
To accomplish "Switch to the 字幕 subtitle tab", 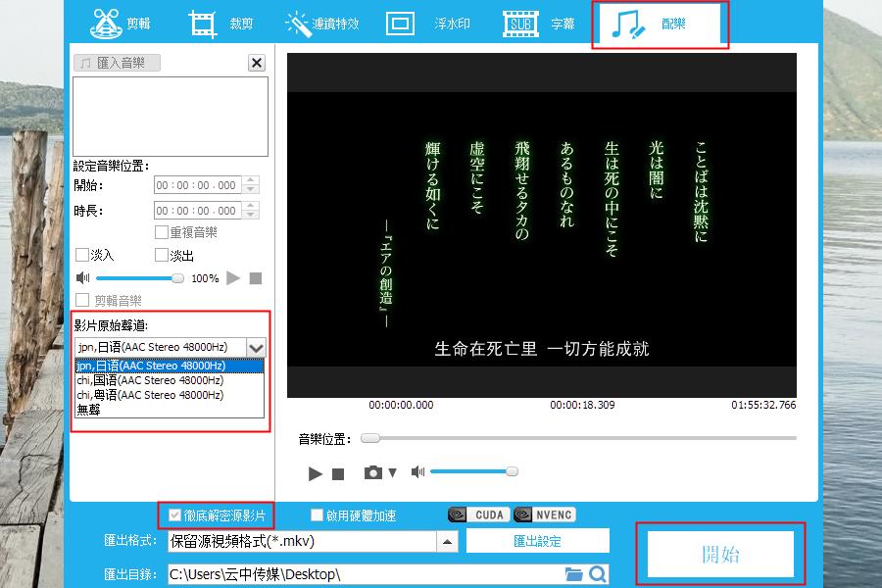I will (539, 24).
